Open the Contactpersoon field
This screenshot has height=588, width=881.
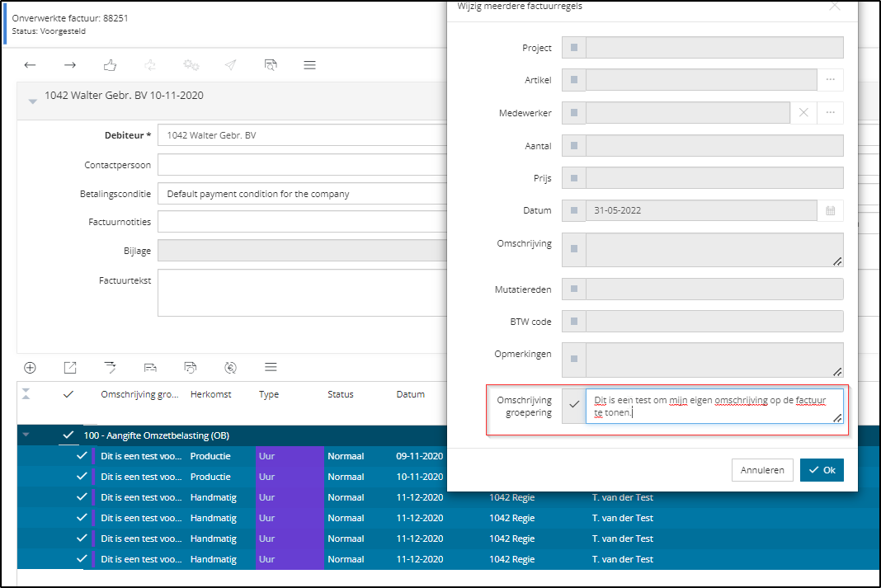tap(302, 165)
